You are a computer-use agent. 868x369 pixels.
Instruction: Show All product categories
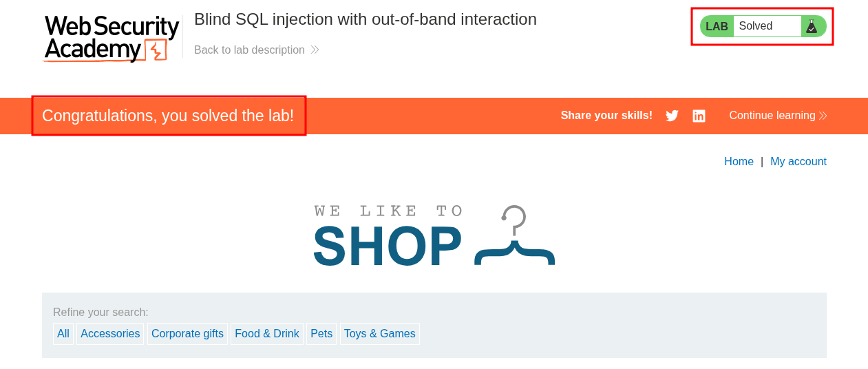[63, 334]
